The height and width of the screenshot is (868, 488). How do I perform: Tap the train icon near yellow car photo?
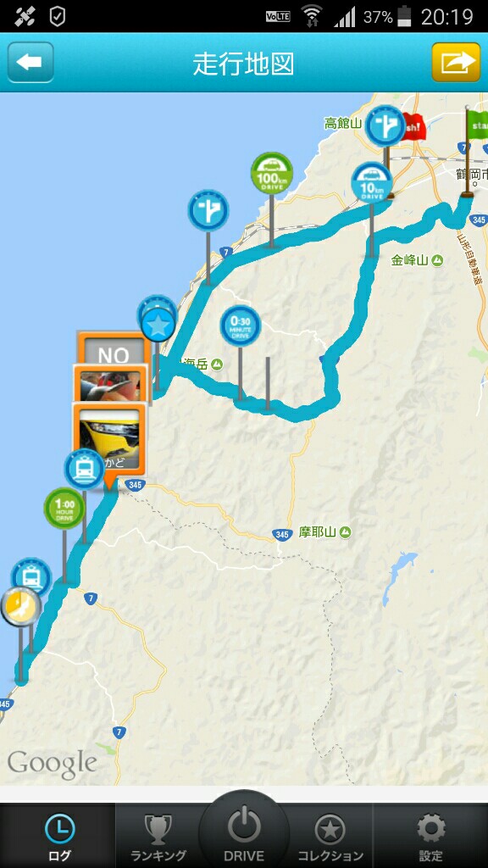(x=85, y=470)
